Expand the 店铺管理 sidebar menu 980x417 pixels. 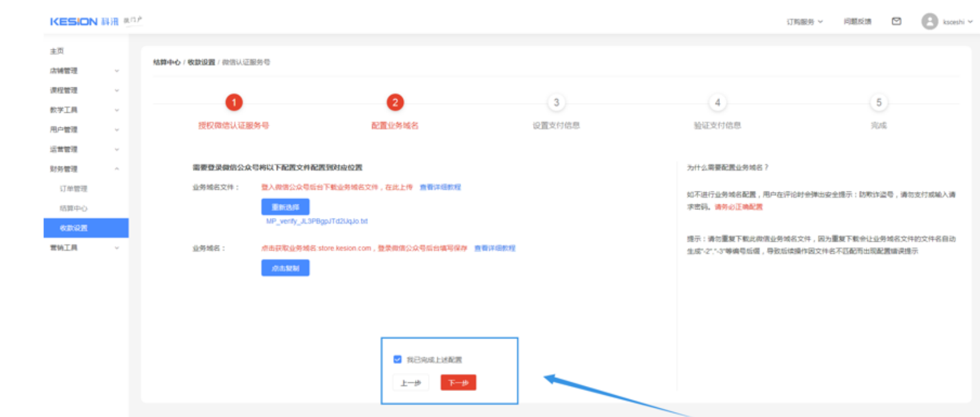click(x=85, y=71)
